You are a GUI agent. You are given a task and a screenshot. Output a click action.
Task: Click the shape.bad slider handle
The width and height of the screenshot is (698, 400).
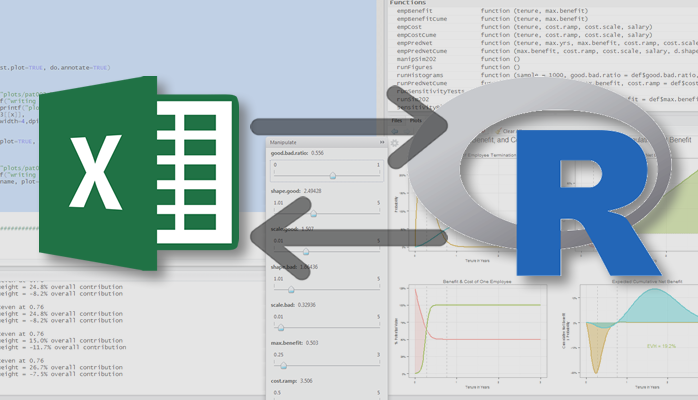291,290
